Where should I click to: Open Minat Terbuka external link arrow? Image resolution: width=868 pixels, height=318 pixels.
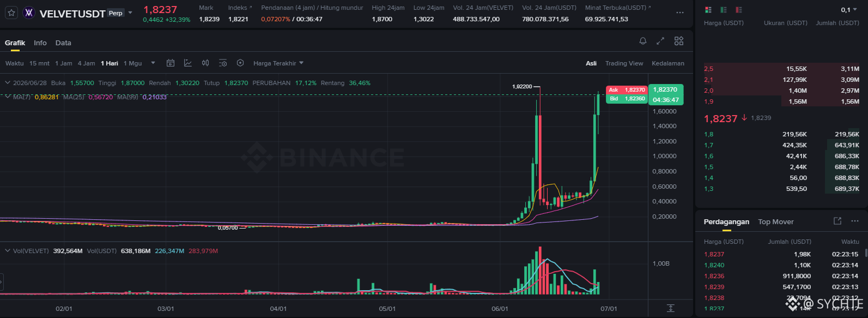point(649,8)
